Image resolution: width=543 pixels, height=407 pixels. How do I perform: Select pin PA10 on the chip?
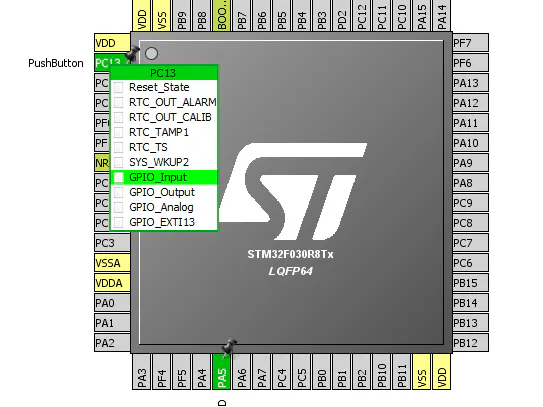pos(470,143)
